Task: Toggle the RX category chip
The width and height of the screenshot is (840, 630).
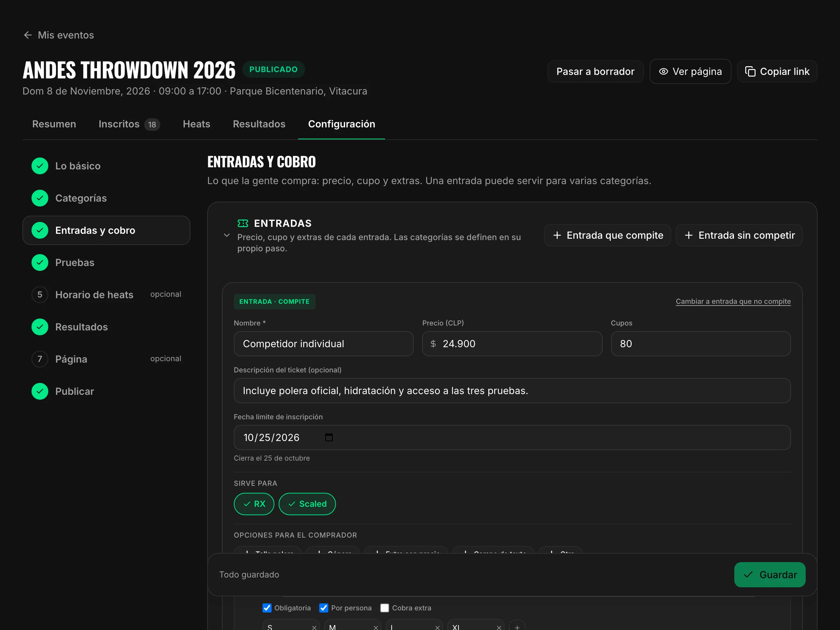Action: click(x=254, y=504)
